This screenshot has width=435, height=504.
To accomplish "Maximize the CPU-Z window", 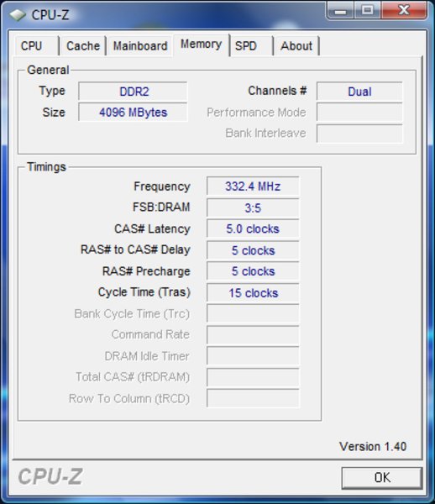I will pyautogui.click(x=368, y=11).
